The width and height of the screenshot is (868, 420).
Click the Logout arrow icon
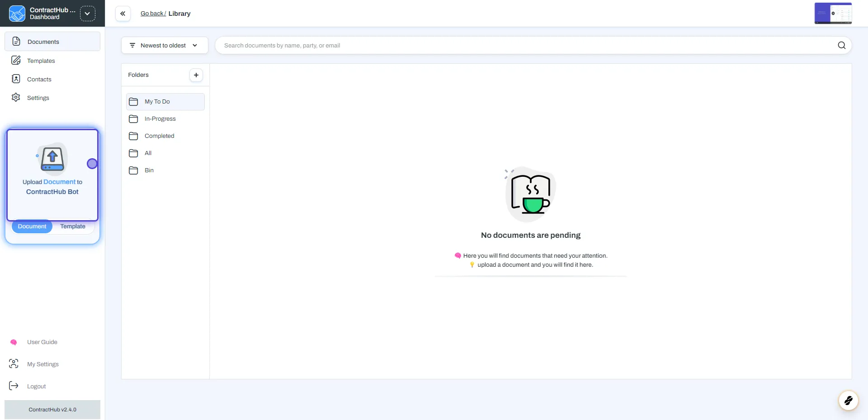(14, 386)
